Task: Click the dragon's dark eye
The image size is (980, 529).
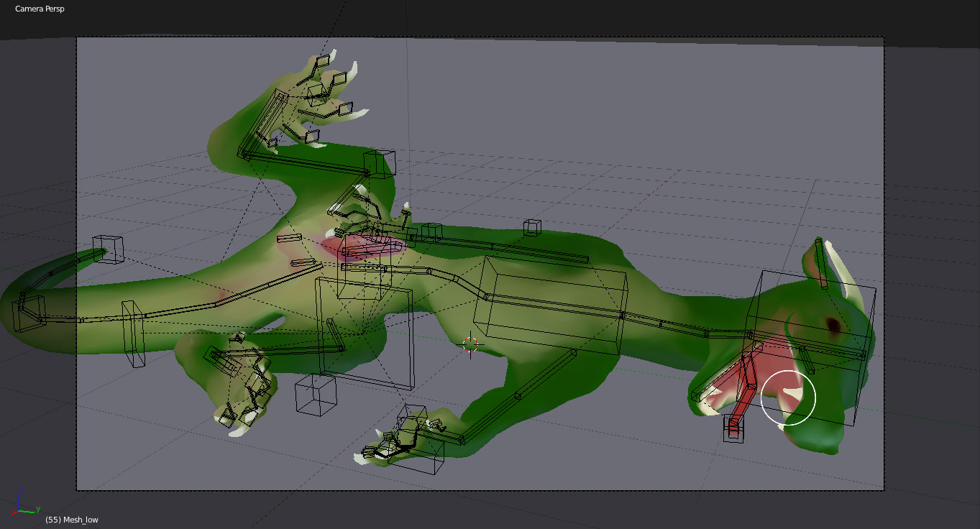Action: tap(833, 326)
